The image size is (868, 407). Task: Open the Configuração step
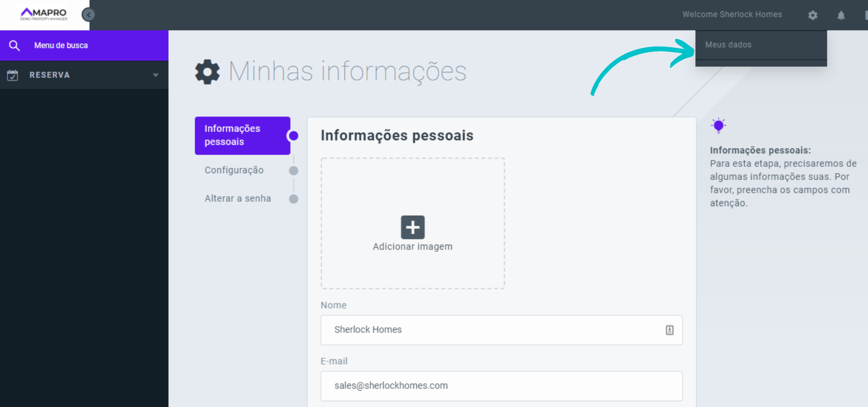click(234, 170)
